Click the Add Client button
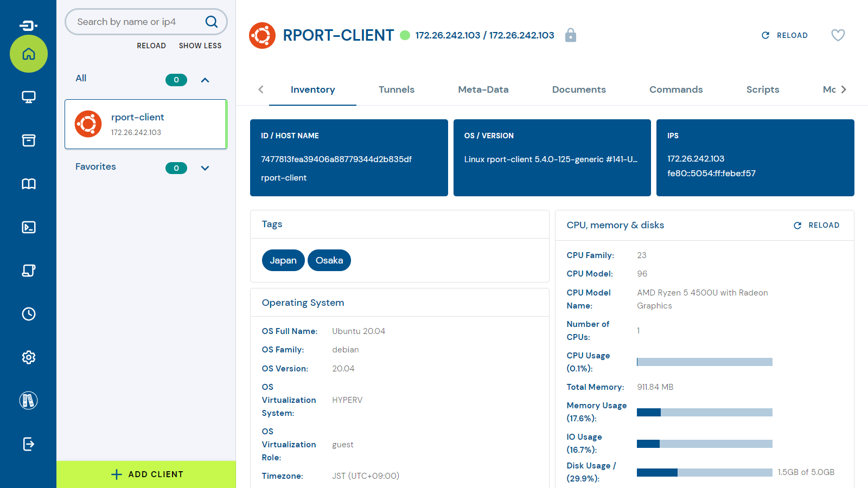The width and height of the screenshot is (868, 488). [x=146, y=474]
